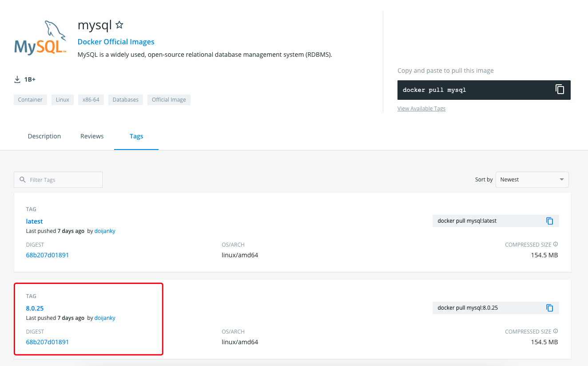Click 154.5 MB size of 8.0.25 tag
Viewport: 588px width, 366px height.
[x=544, y=342]
